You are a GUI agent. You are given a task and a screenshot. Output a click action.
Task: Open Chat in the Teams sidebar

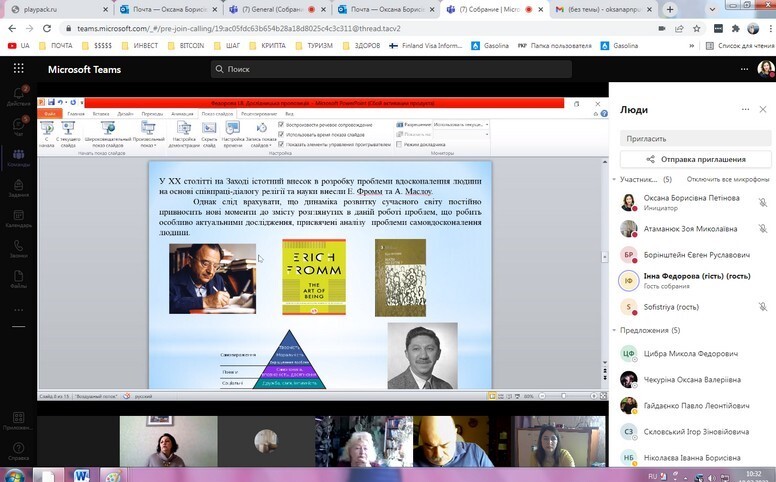(x=18, y=126)
